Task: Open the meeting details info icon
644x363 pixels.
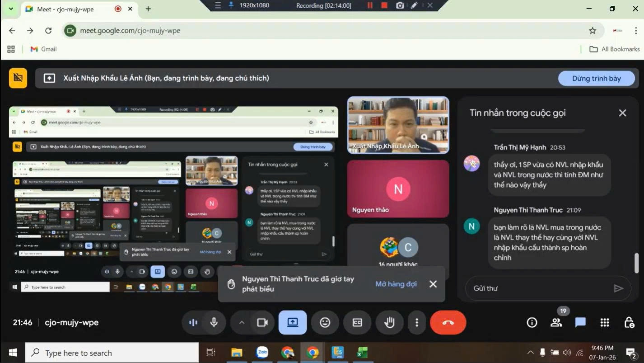Action: (x=532, y=322)
